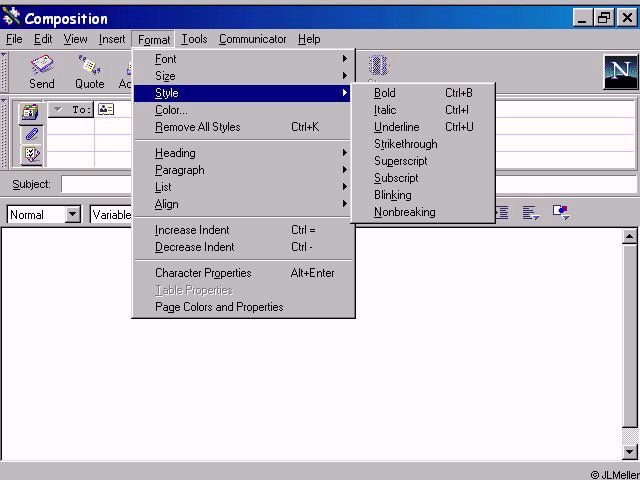The height and width of the screenshot is (480, 640).
Task: Expand the Size submenu
Action: tap(243, 76)
